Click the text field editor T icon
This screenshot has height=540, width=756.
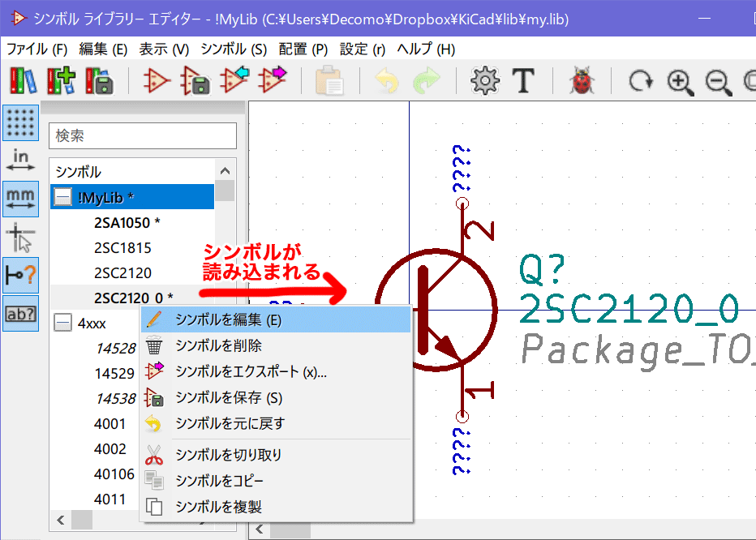525,80
